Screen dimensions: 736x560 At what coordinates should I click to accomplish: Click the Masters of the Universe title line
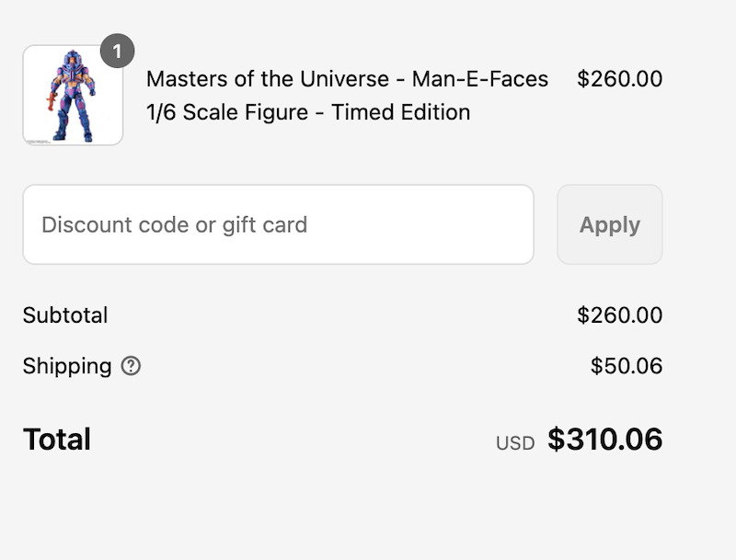[x=347, y=79]
